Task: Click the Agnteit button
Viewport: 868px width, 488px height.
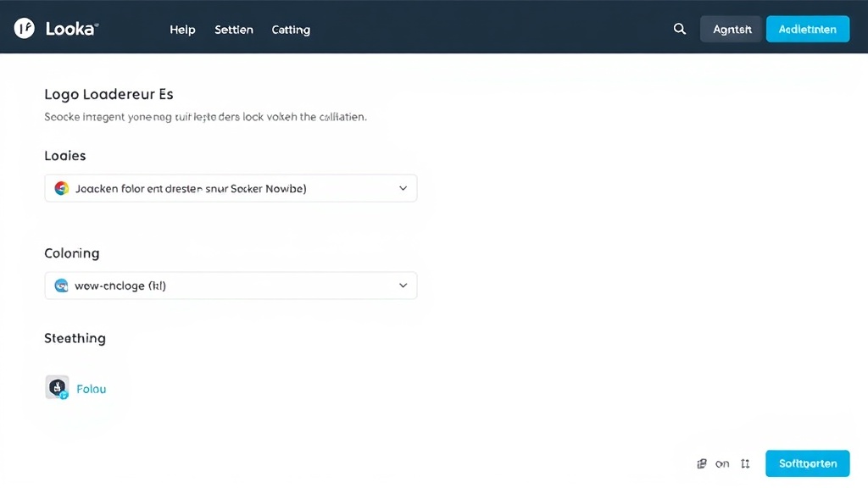Action: coord(732,29)
